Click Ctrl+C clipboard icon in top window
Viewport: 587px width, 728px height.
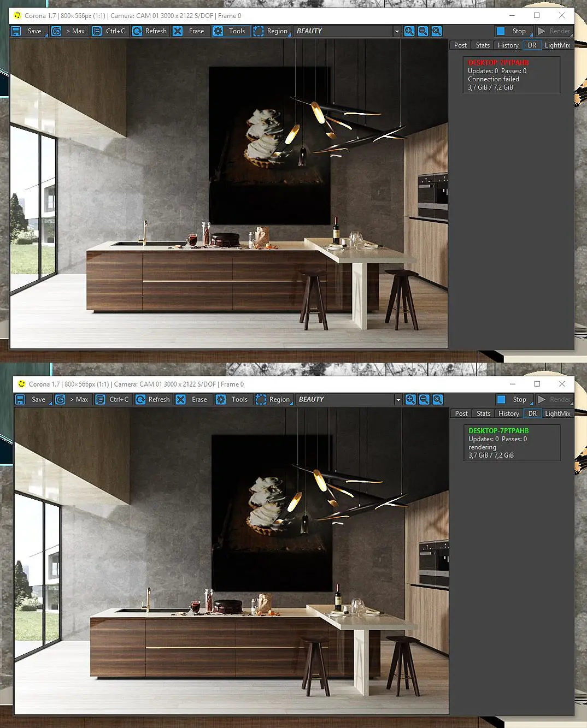tap(97, 31)
